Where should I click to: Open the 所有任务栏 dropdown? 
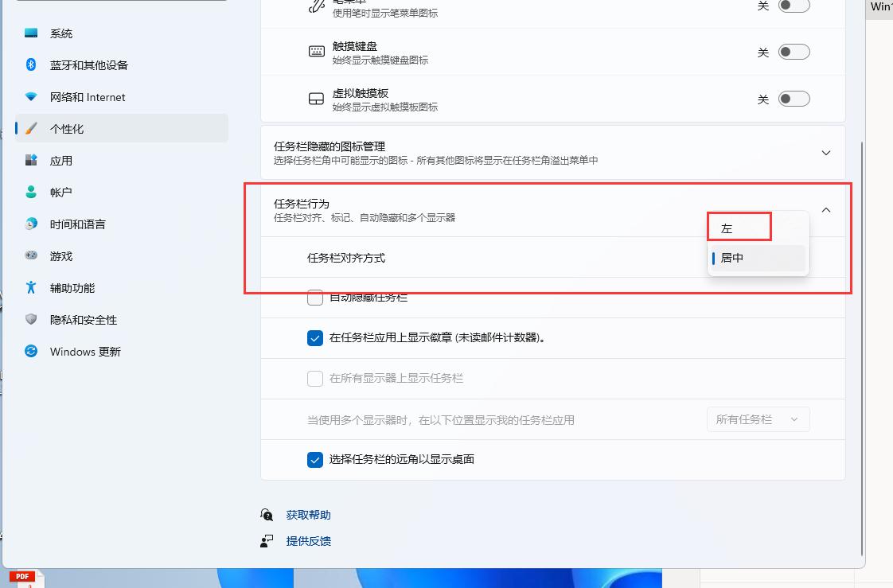[758, 419]
